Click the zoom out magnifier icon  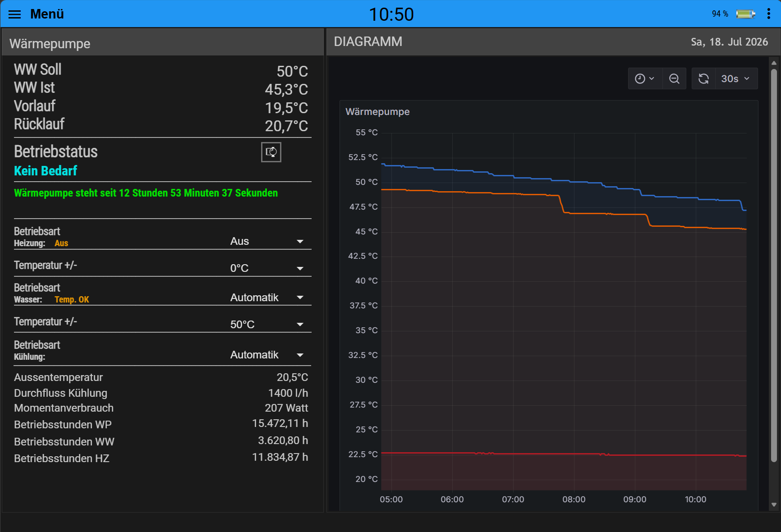coord(674,79)
